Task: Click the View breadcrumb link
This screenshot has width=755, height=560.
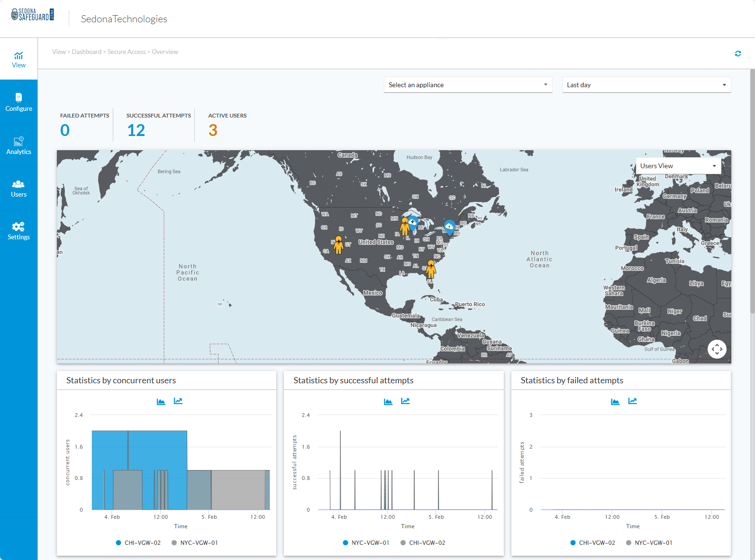Action: click(59, 52)
